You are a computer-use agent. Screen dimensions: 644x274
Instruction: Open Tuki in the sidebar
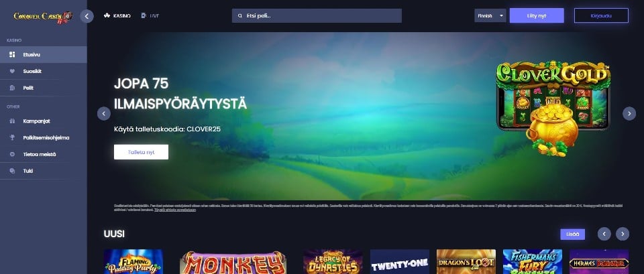pos(43,171)
